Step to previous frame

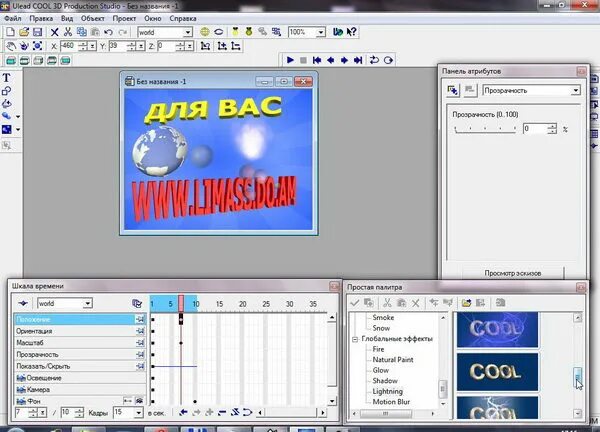(331, 60)
